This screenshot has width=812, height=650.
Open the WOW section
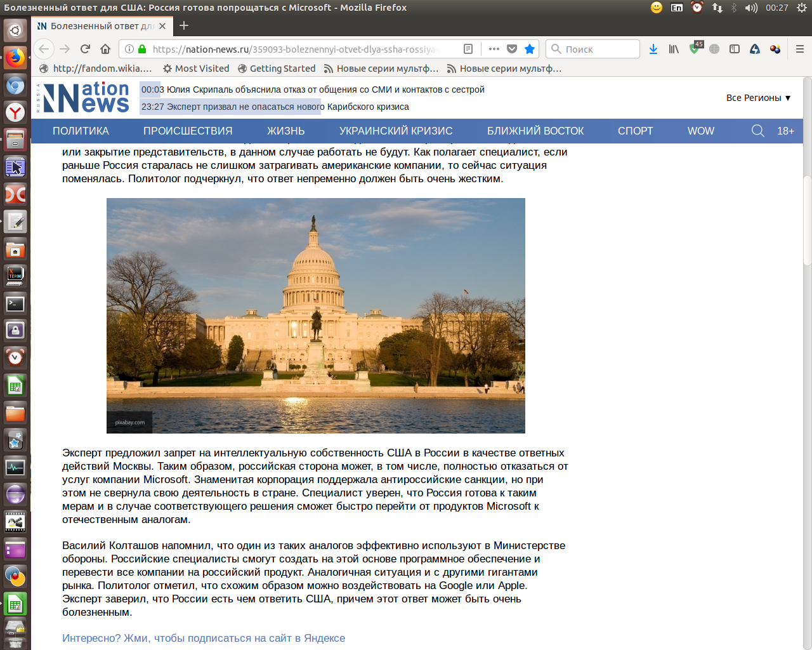701,131
